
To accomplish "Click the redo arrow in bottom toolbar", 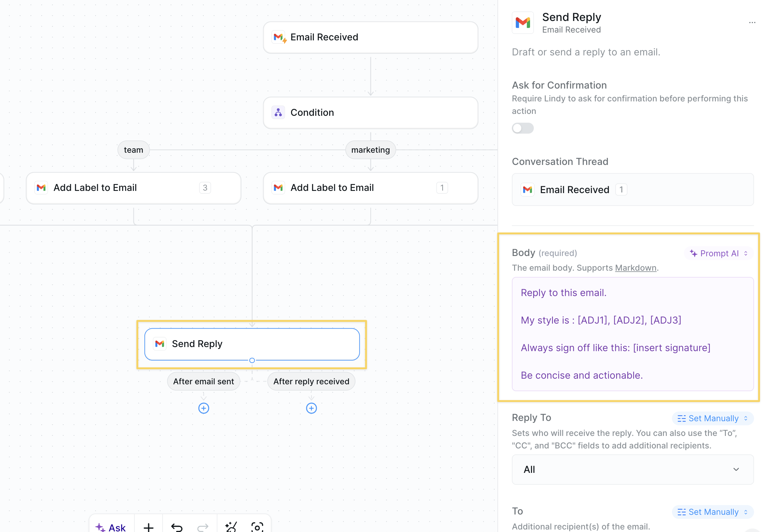I will point(203,527).
